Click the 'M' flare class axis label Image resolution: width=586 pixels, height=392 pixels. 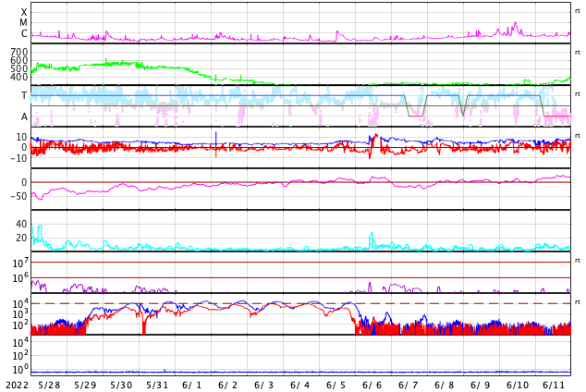point(23,23)
